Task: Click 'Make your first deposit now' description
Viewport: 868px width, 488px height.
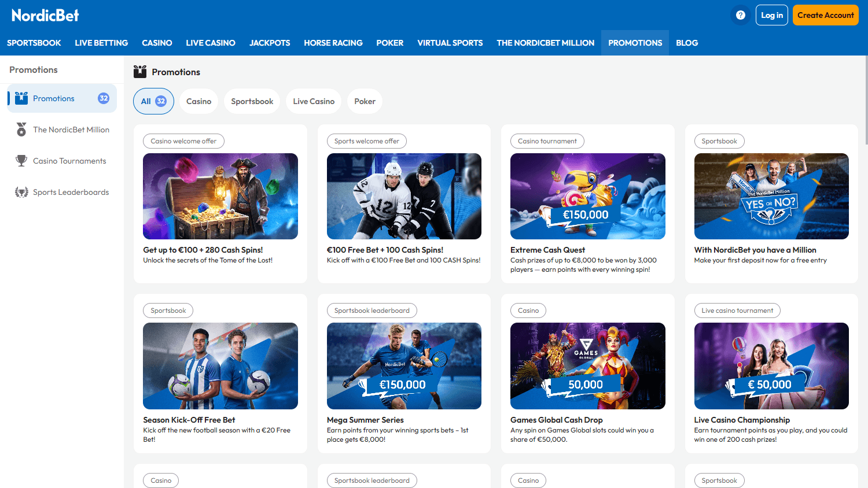Action: (x=760, y=260)
